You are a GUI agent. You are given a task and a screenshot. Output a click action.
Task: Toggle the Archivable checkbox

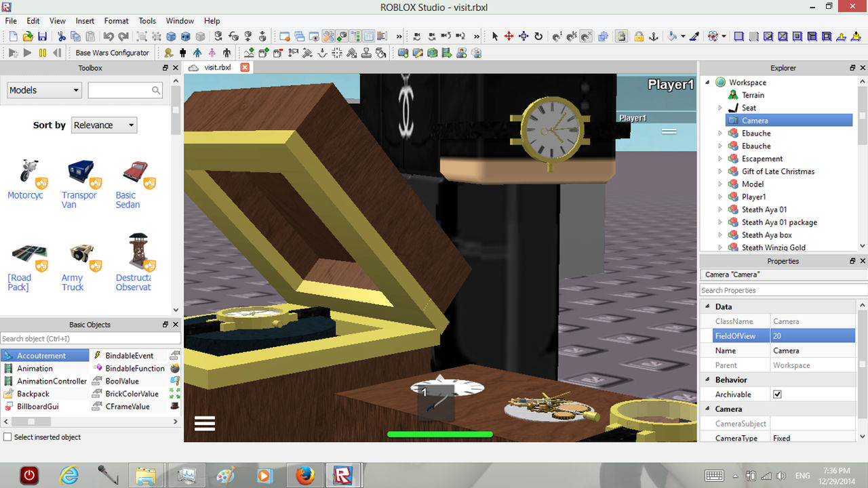click(x=777, y=394)
